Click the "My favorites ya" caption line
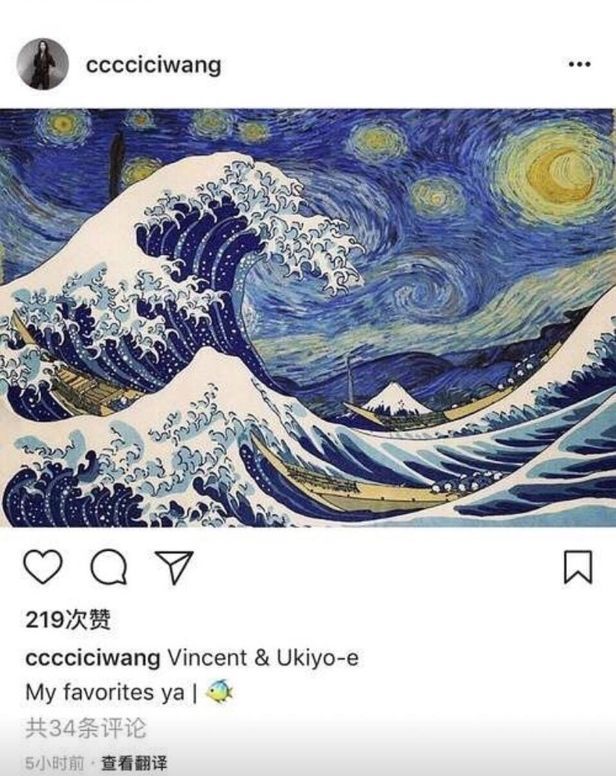This screenshot has height=776, width=616. coord(104,692)
